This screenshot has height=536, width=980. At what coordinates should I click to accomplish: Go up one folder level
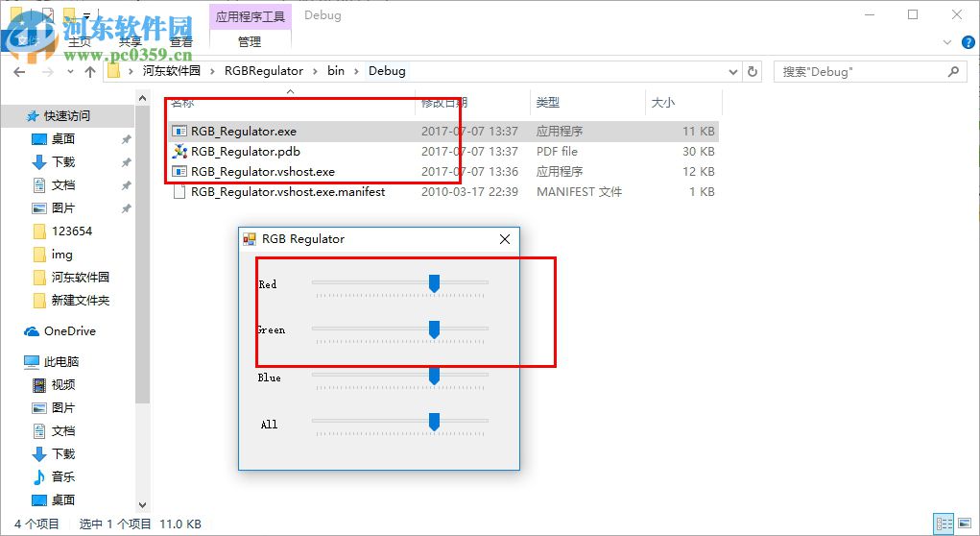coord(90,72)
